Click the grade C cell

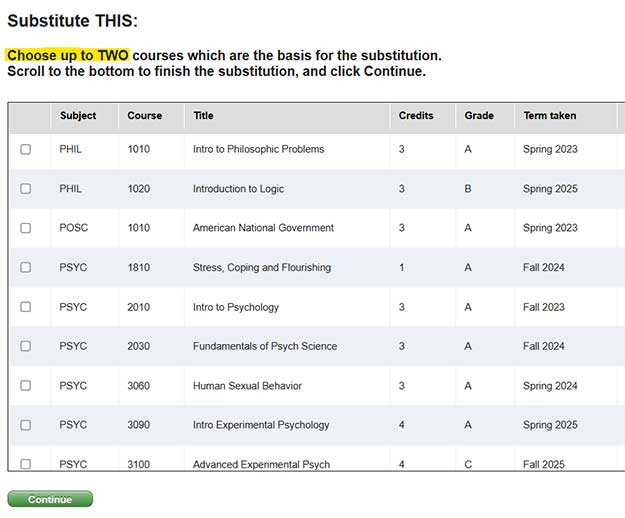(468, 464)
